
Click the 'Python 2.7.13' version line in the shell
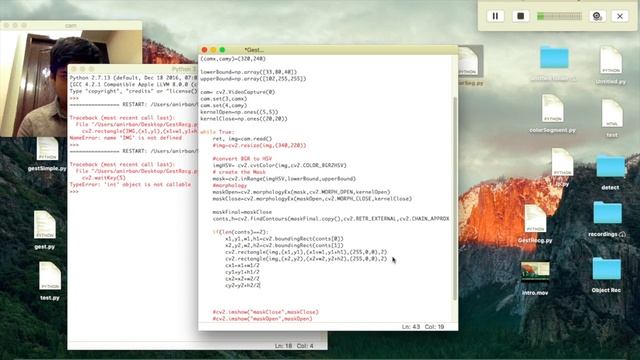(133, 78)
